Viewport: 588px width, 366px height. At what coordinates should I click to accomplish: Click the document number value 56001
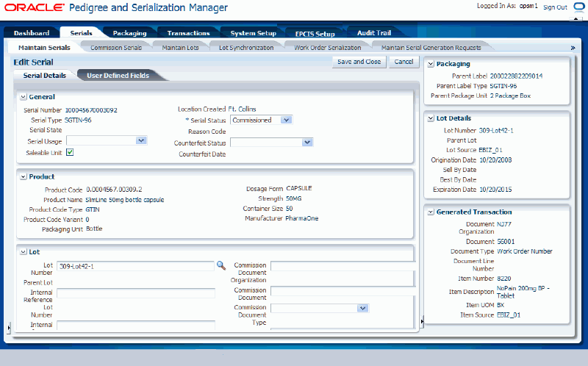pos(506,242)
